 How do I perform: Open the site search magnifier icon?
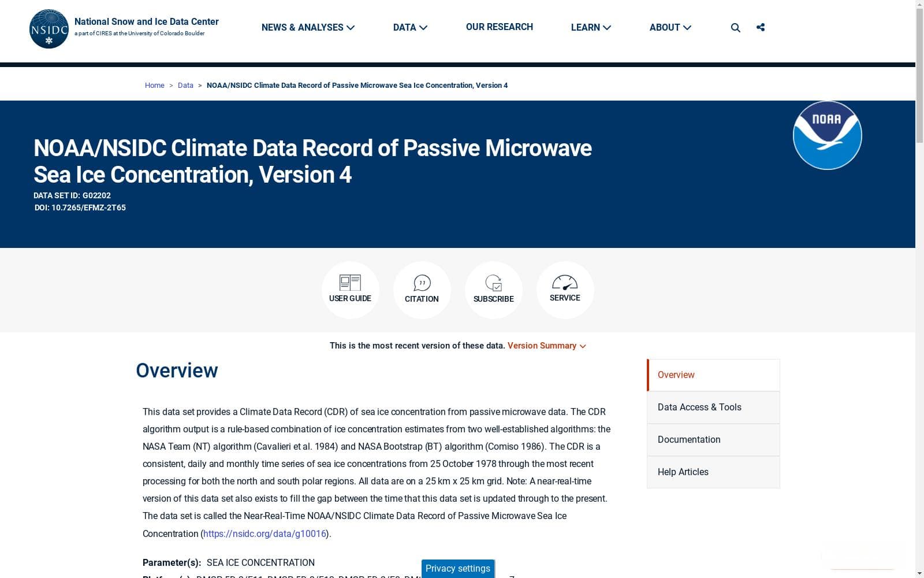click(735, 28)
